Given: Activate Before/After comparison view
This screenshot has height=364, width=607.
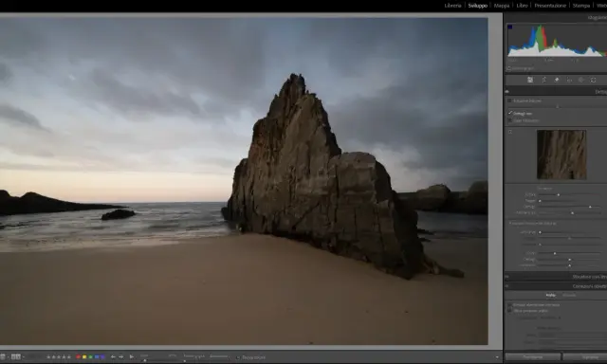Looking at the screenshot, I should pyautogui.click(x=15, y=356).
